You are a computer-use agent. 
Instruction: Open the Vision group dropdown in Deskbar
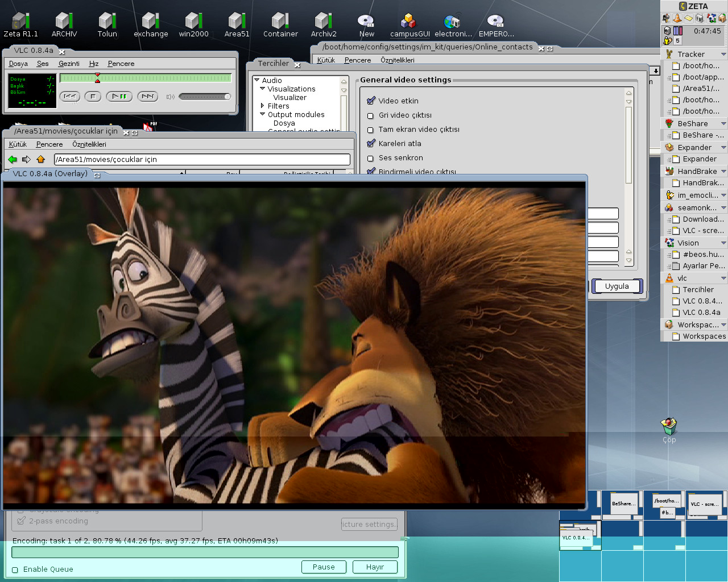(x=723, y=243)
